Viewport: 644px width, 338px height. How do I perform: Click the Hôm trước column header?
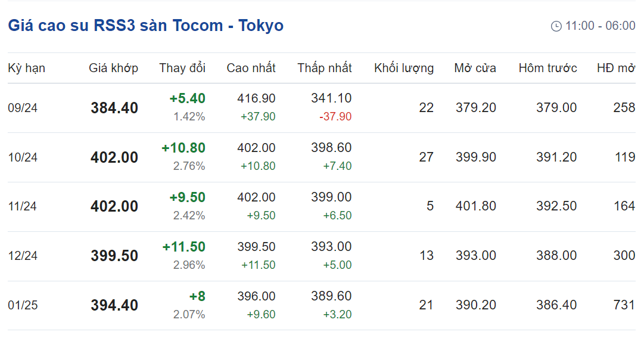point(547,68)
